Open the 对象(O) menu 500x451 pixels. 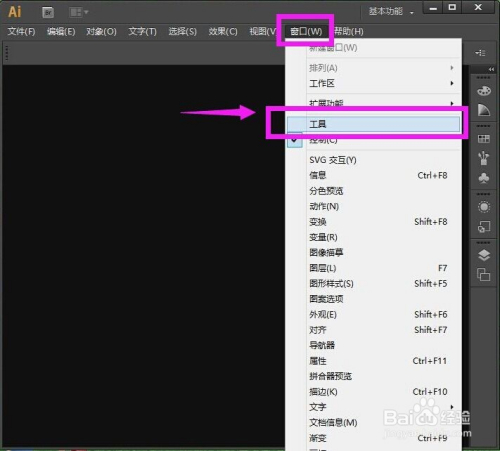point(101,32)
